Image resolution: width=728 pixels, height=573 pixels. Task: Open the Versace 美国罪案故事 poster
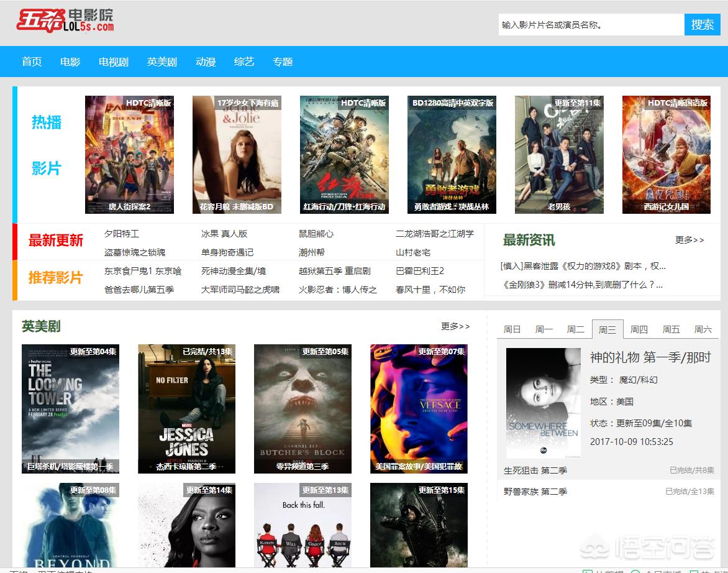point(419,409)
